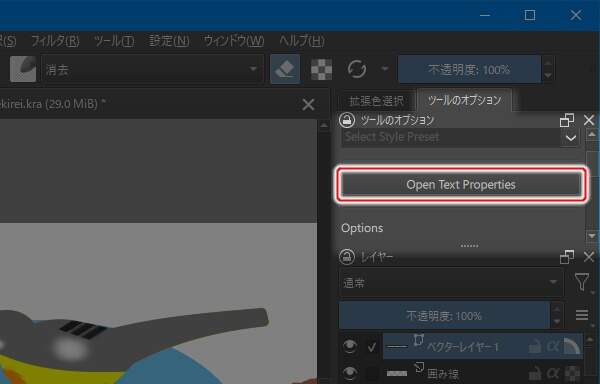The image size is (600, 384).
Task: Switch to the ツールのオプション tab
Action: click(464, 100)
